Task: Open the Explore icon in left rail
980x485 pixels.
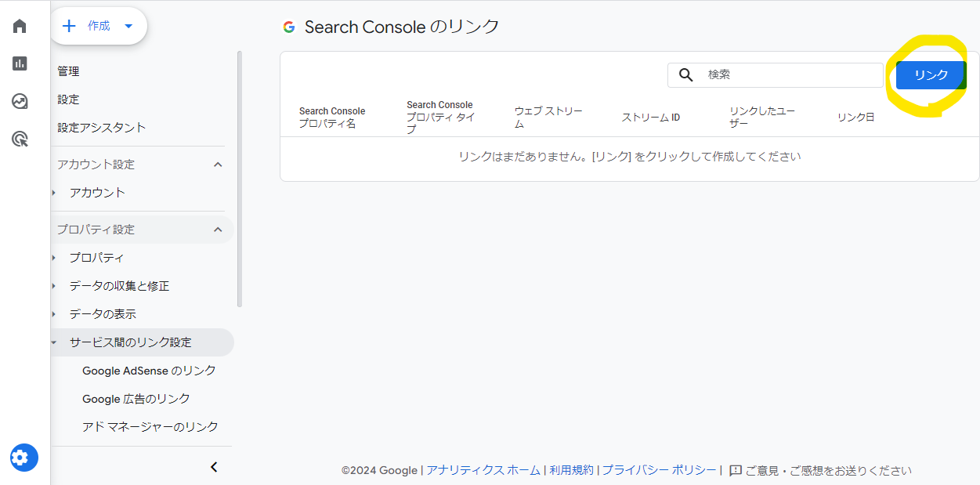Action: point(20,101)
